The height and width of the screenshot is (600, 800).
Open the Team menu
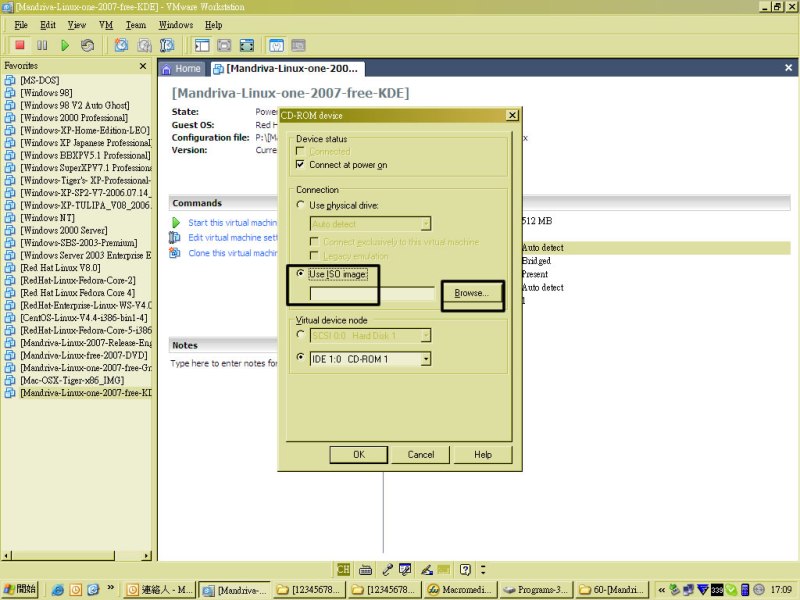(136, 25)
